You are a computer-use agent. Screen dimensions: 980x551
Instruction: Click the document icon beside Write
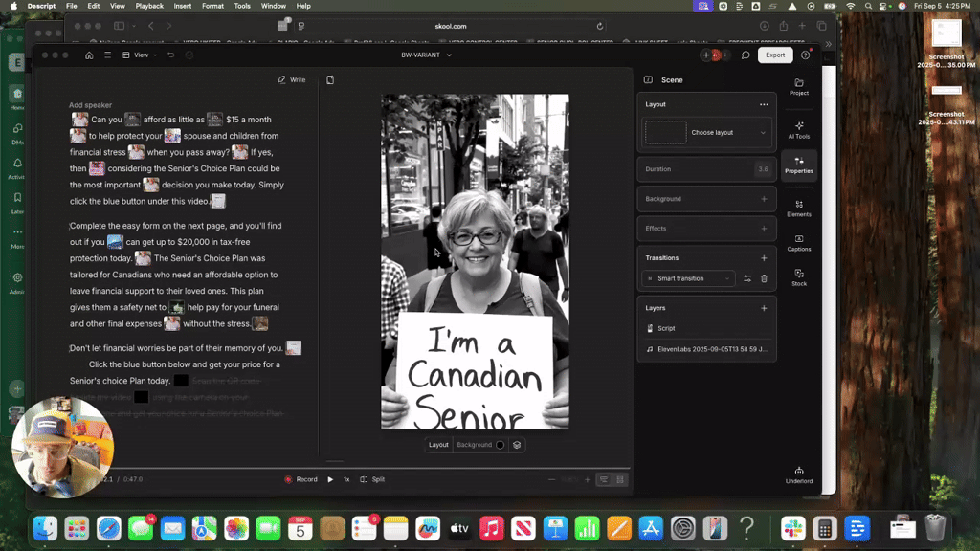point(330,80)
